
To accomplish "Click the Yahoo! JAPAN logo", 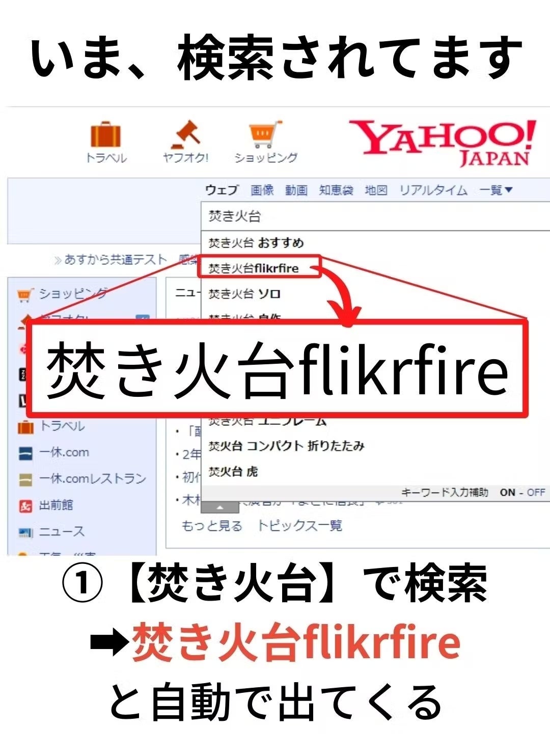I will [x=443, y=143].
